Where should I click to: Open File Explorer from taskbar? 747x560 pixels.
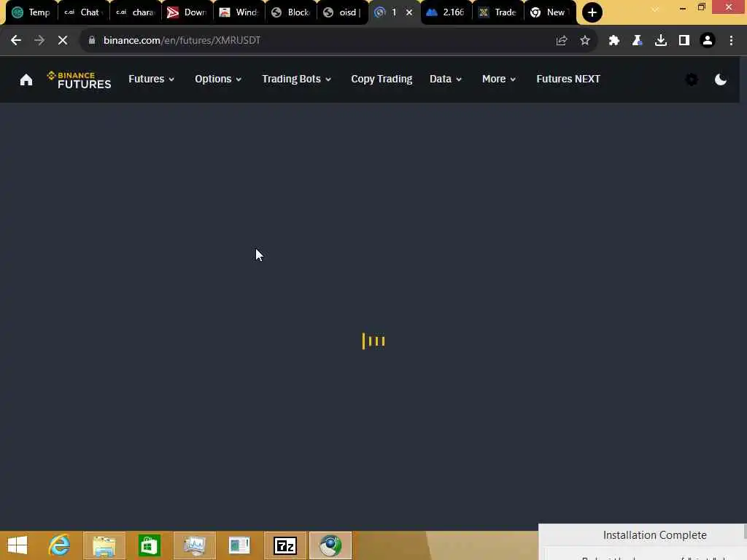tap(104, 545)
